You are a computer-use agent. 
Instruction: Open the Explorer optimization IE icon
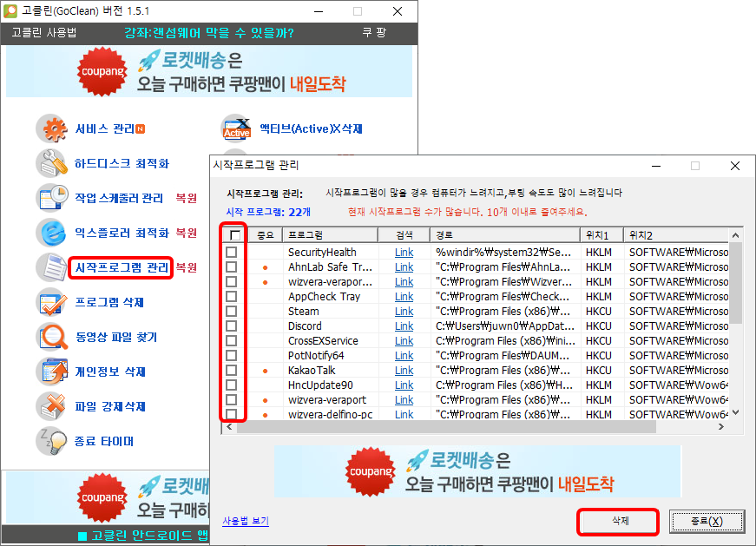[x=51, y=233]
